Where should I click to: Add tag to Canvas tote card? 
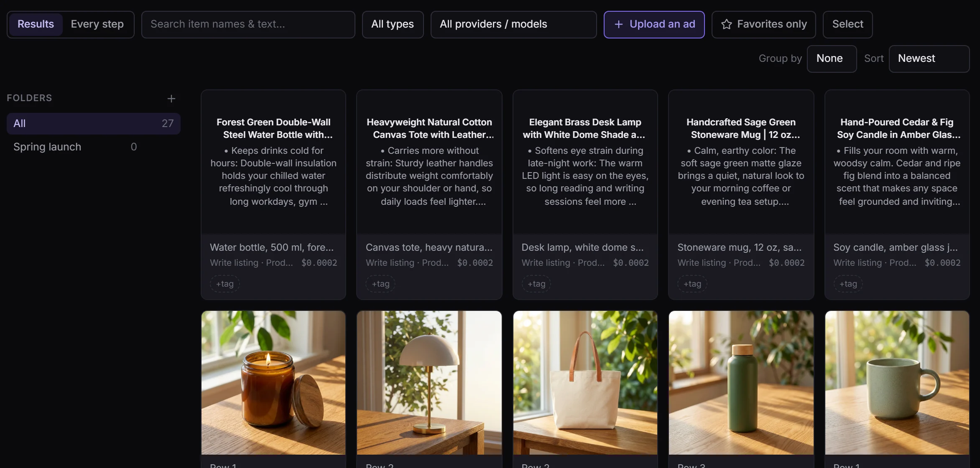(x=380, y=284)
